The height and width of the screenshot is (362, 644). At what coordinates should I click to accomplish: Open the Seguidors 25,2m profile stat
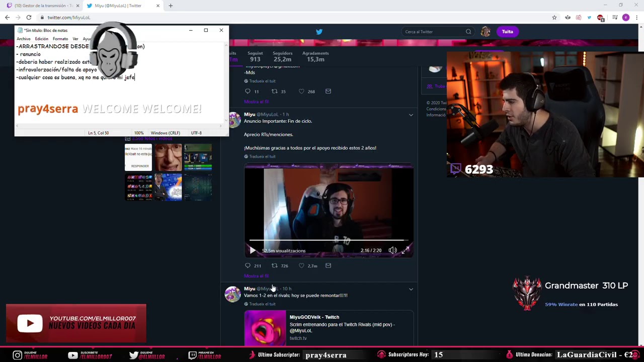point(282,56)
